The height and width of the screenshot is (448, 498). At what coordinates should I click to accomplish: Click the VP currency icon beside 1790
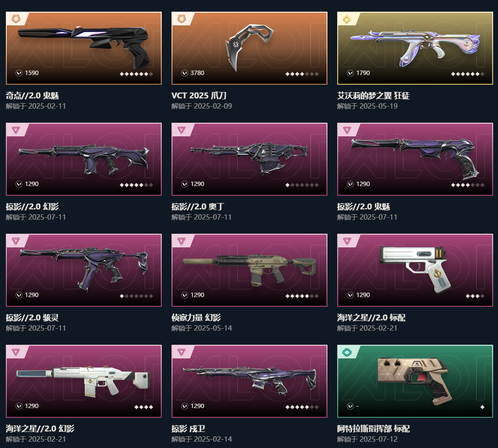point(350,73)
